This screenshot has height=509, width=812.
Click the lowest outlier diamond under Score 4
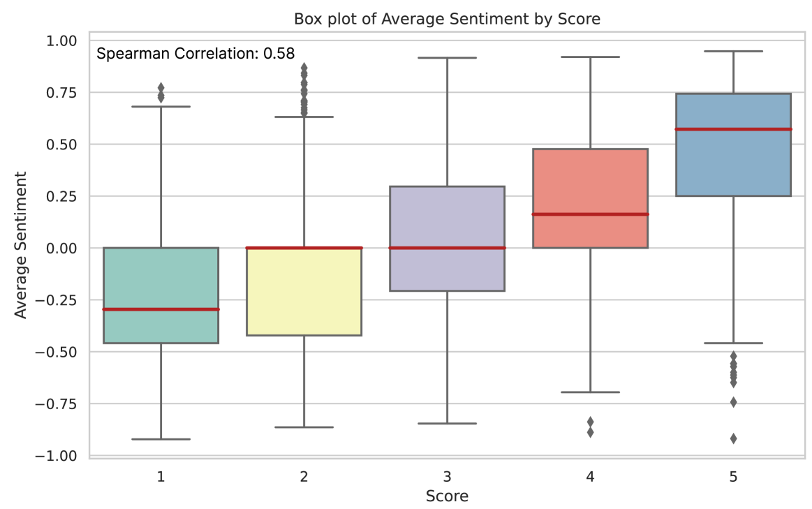tap(590, 432)
